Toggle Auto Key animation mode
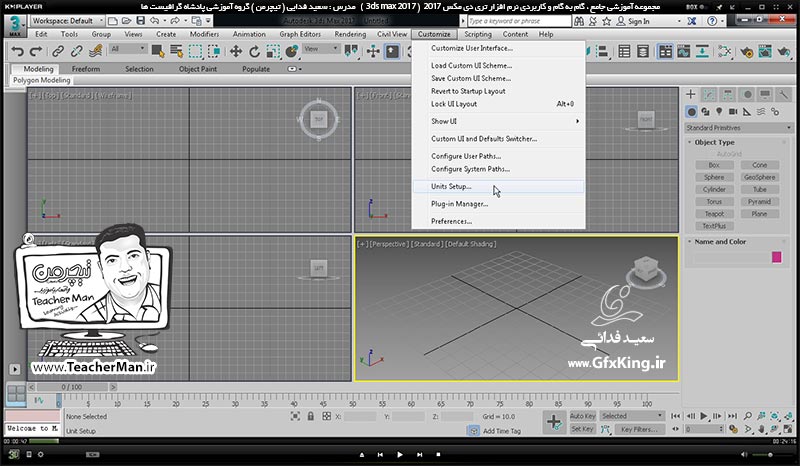 (x=583, y=416)
